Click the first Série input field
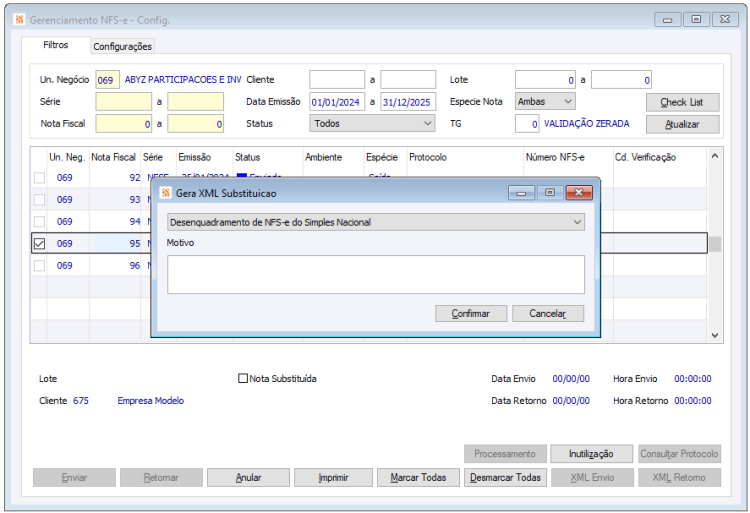750x513 pixels. pyautogui.click(x=123, y=101)
